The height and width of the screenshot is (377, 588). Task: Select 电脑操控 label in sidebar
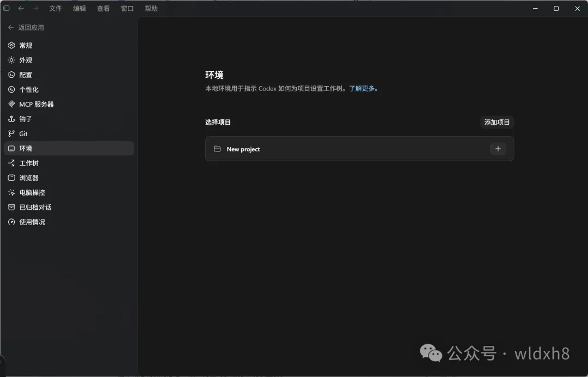32,192
